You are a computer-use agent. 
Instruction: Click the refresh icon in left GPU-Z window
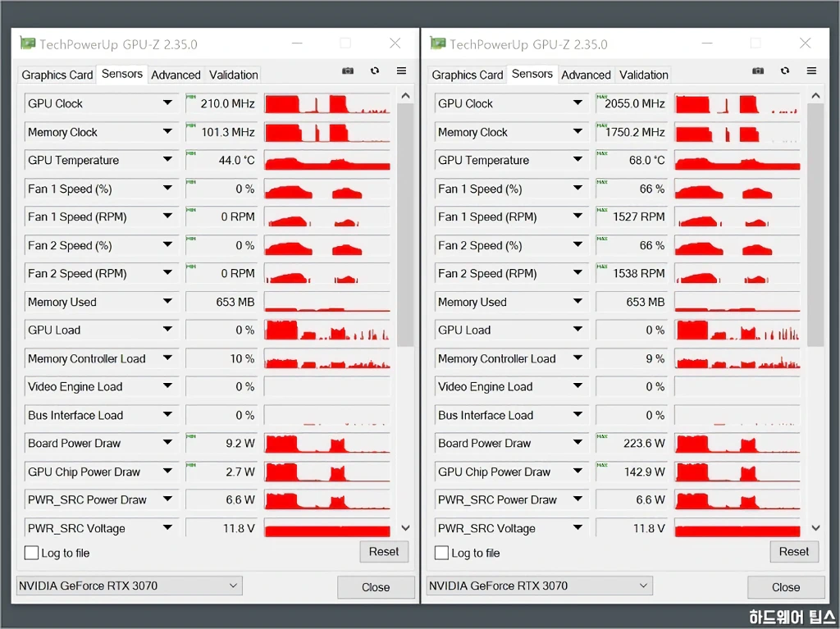tap(375, 71)
